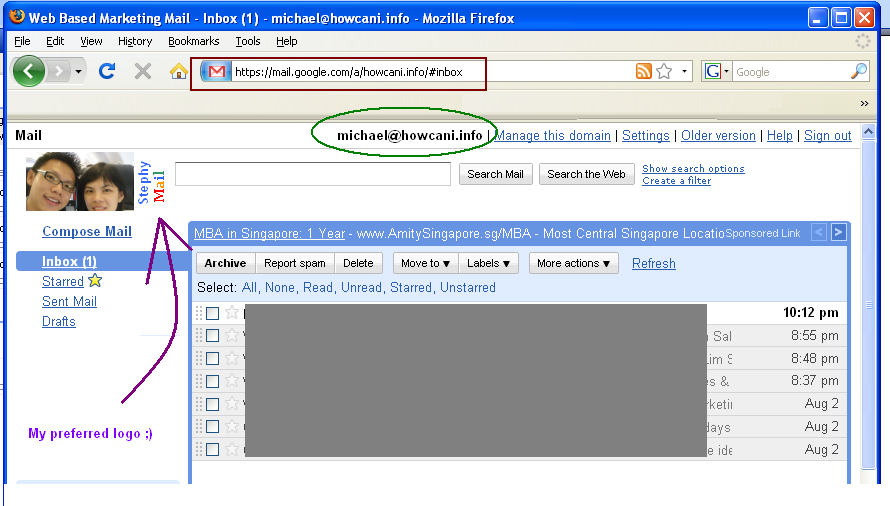The width and height of the screenshot is (890, 506).
Task: Click the vertical scrollbar thumb
Action: click(x=868, y=304)
